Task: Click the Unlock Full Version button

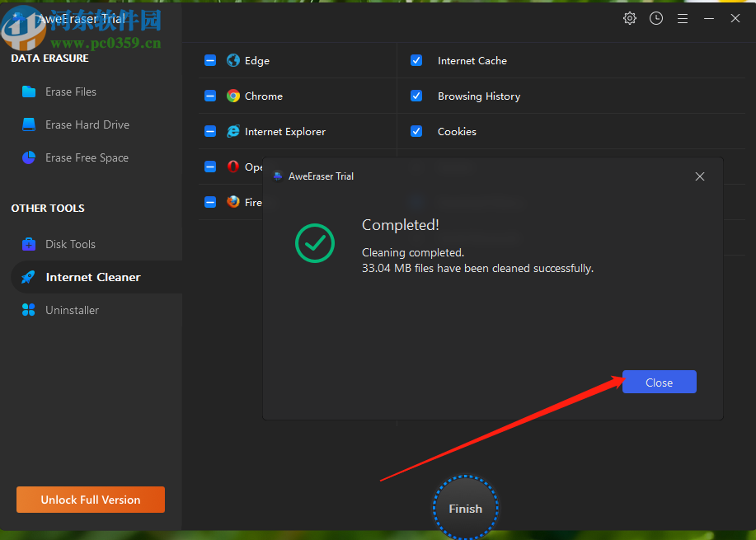Action: pyautogui.click(x=91, y=500)
